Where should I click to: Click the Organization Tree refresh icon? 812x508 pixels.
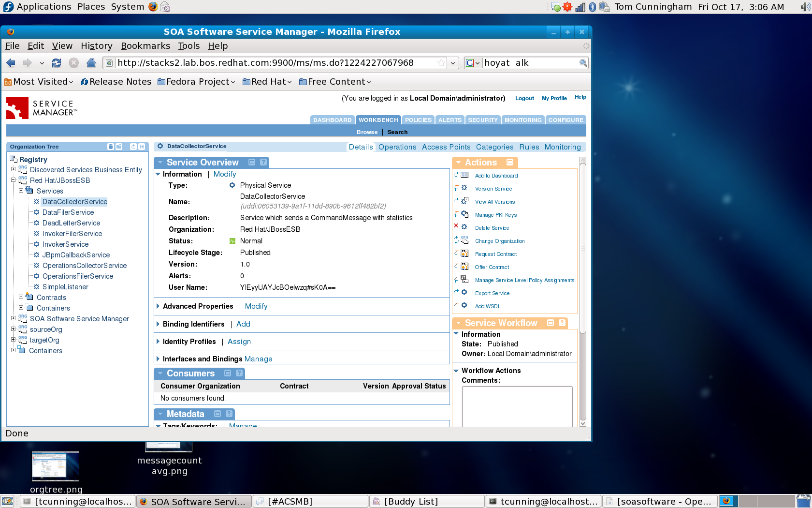[x=133, y=147]
